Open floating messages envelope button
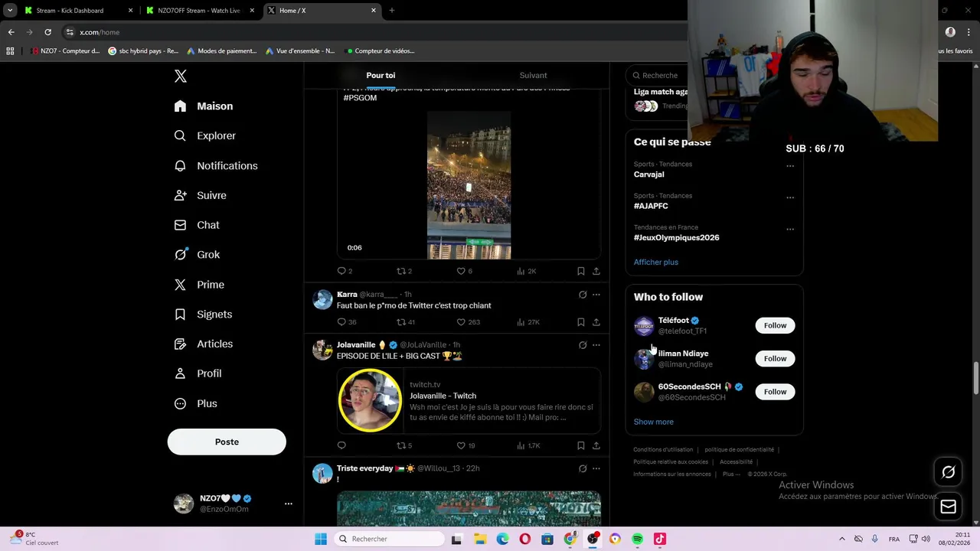Image resolution: width=980 pixels, height=551 pixels. pyautogui.click(x=949, y=507)
